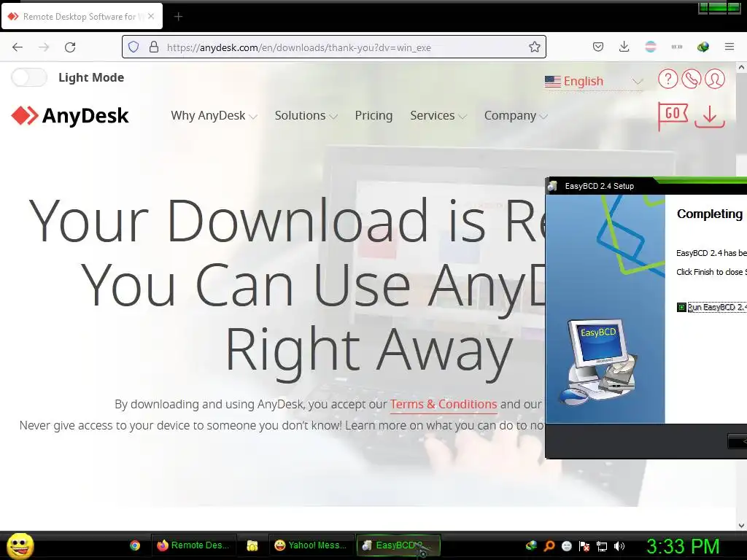The image size is (747, 560).
Task: Open the Pocket save icon
Action: click(x=598, y=47)
